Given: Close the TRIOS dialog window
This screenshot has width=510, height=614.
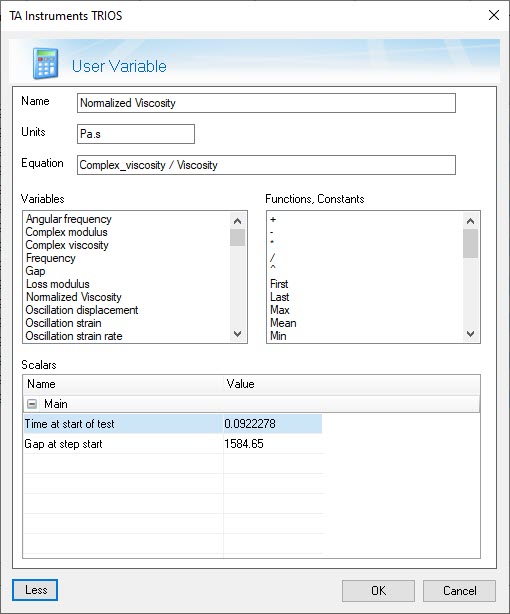Looking at the screenshot, I should click(x=494, y=15).
